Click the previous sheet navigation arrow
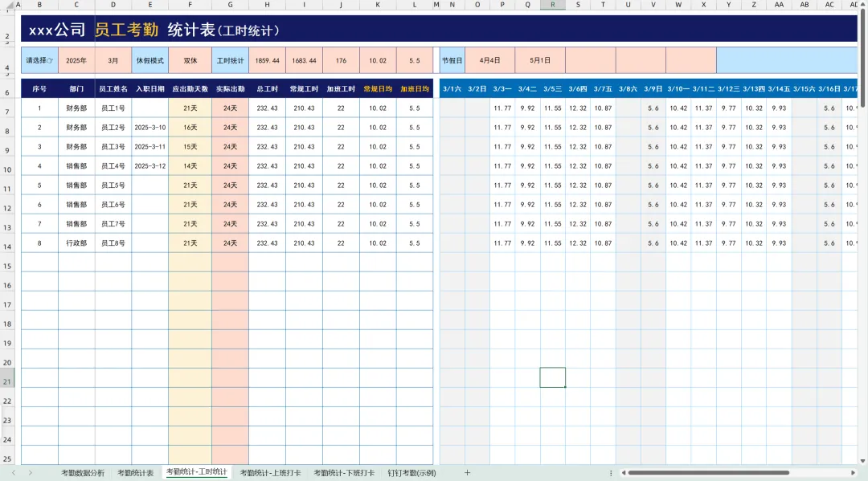Image resolution: width=868 pixels, height=481 pixels. pos(14,473)
